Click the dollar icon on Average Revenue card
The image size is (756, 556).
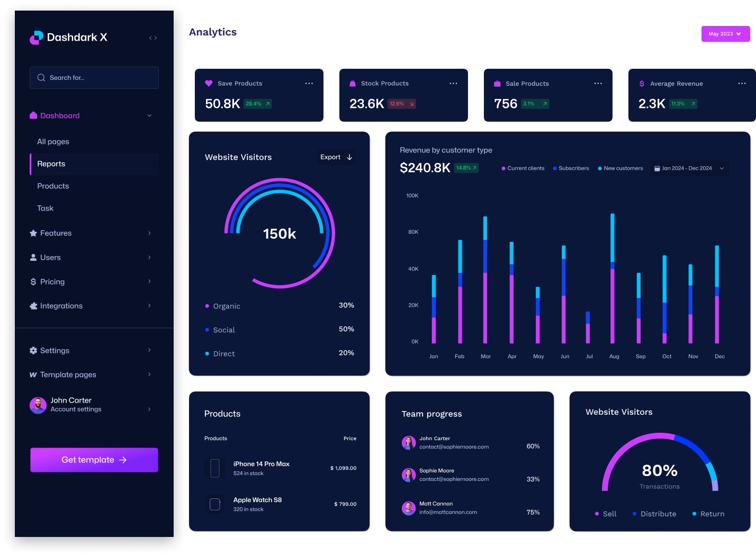pyautogui.click(x=641, y=83)
